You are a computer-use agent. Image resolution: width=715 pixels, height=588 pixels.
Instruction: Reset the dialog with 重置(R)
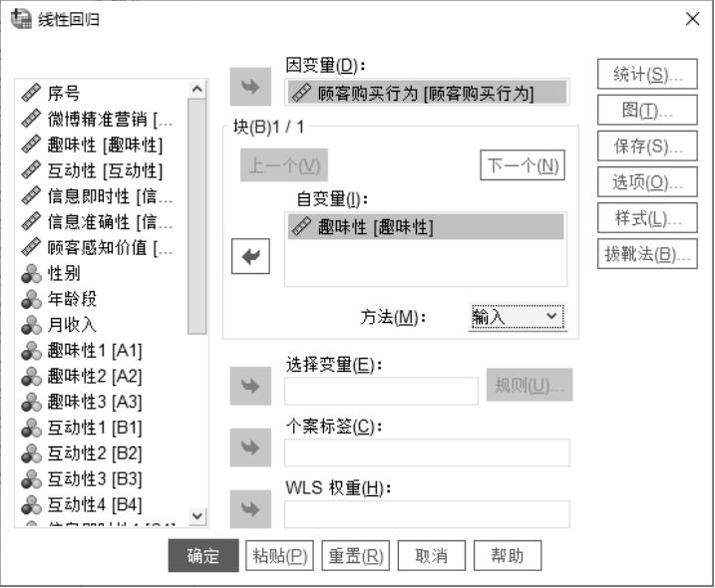coord(356,556)
